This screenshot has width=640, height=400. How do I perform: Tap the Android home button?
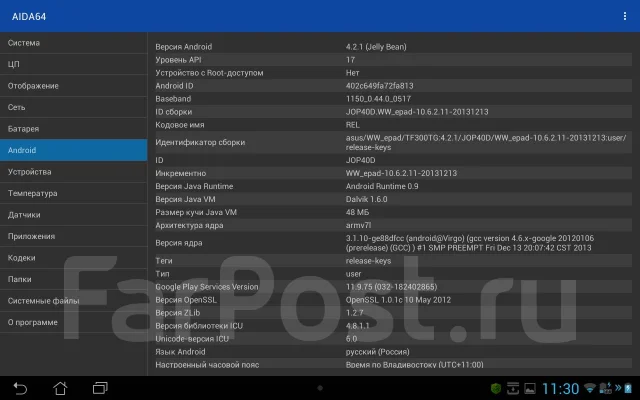pos(60,388)
